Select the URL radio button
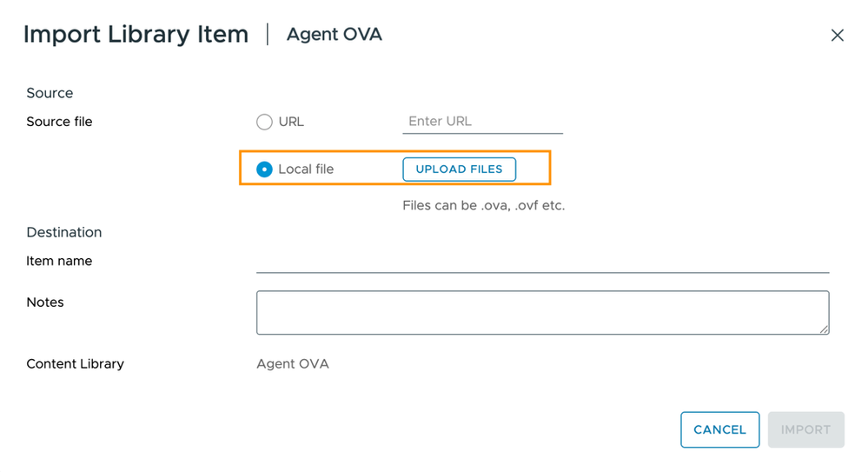The image size is (868, 472). tap(264, 122)
